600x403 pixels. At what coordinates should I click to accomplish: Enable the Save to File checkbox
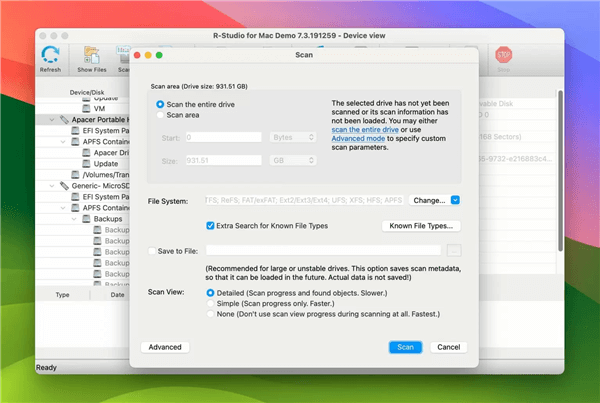(x=152, y=251)
